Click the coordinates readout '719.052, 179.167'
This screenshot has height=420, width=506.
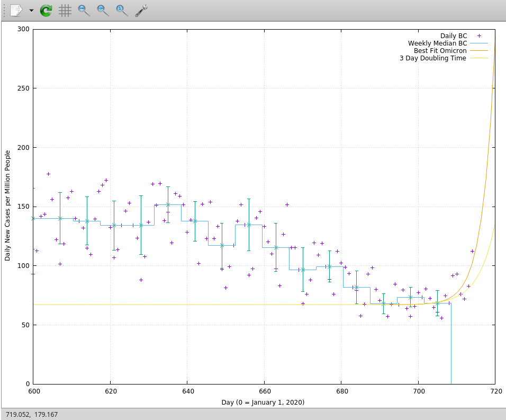(32, 414)
